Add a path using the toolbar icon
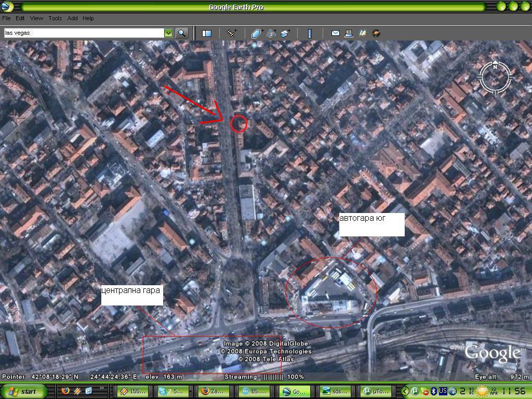The width and height of the screenshot is (532, 399). point(271,33)
